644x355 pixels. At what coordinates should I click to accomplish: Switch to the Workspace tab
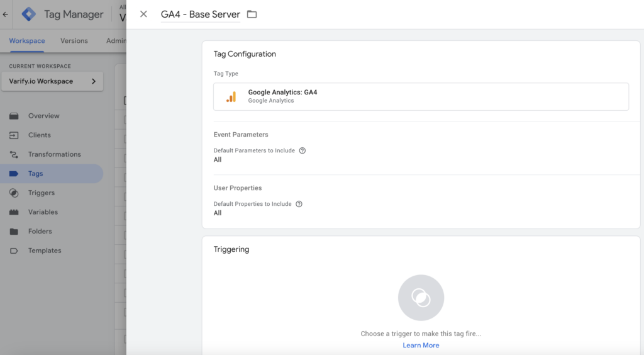(27, 41)
